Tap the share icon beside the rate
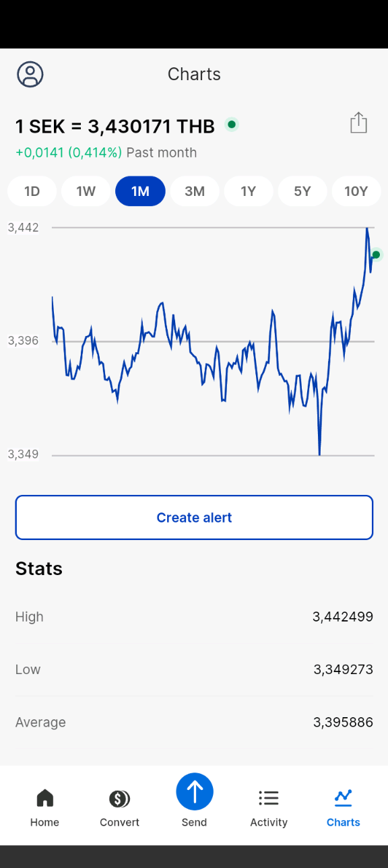This screenshot has height=868, width=388. (x=358, y=123)
